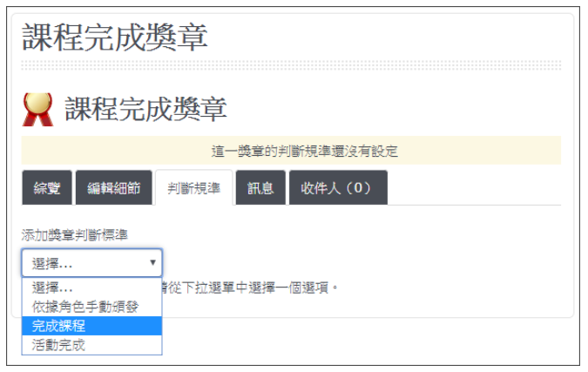Viewport: 588px width, 372px height.
Task: Go to the 訊息 tab
Action: (x=260, y=188)
